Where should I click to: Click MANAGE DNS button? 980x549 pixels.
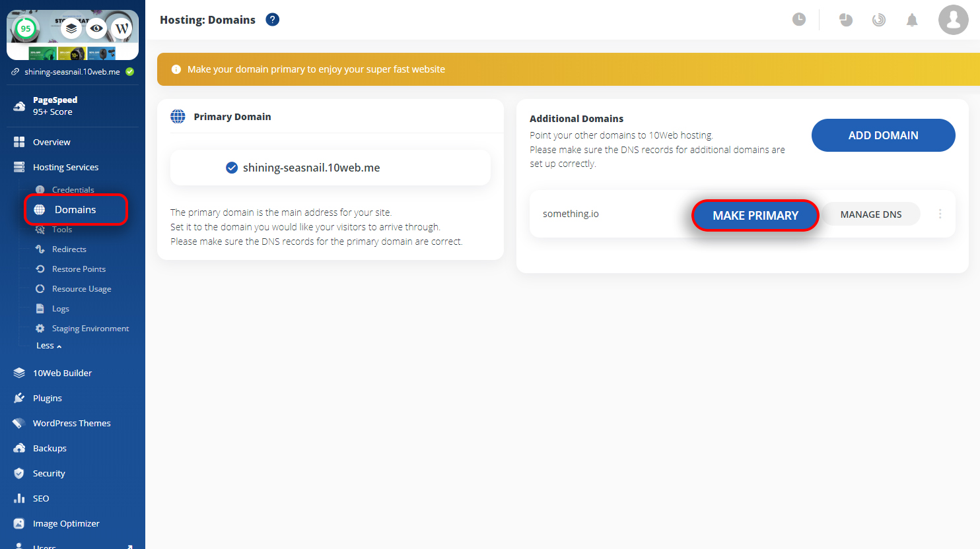pos(871,214)
